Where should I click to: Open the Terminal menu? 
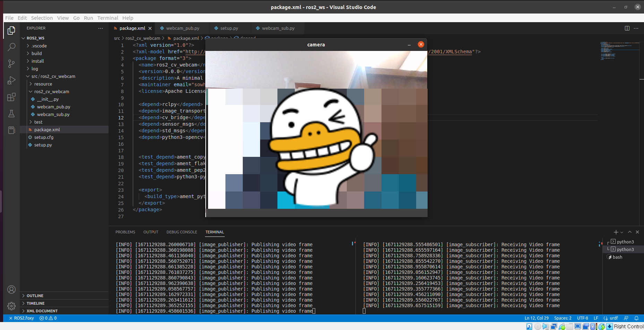108,18
